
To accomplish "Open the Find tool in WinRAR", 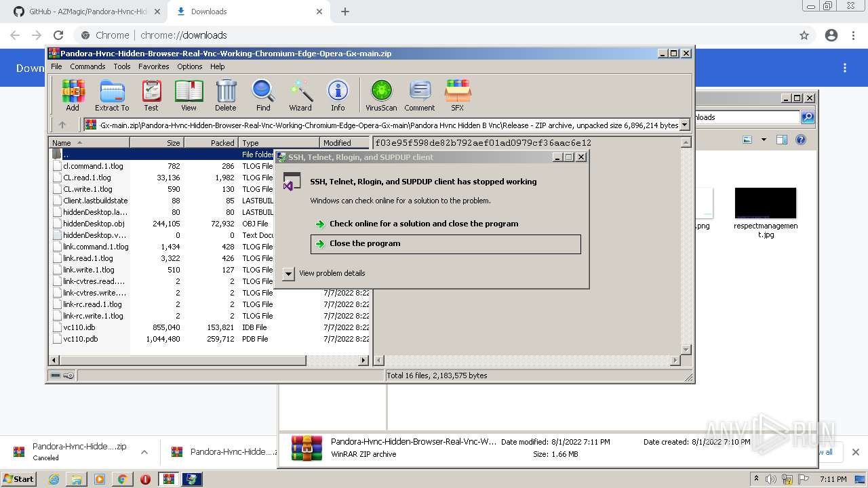I will click(263, 96).
